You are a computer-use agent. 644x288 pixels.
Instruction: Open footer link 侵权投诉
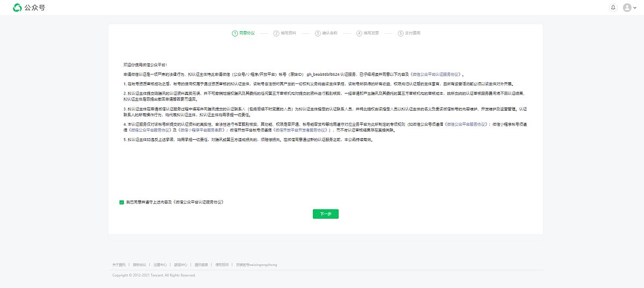(222, 265)
